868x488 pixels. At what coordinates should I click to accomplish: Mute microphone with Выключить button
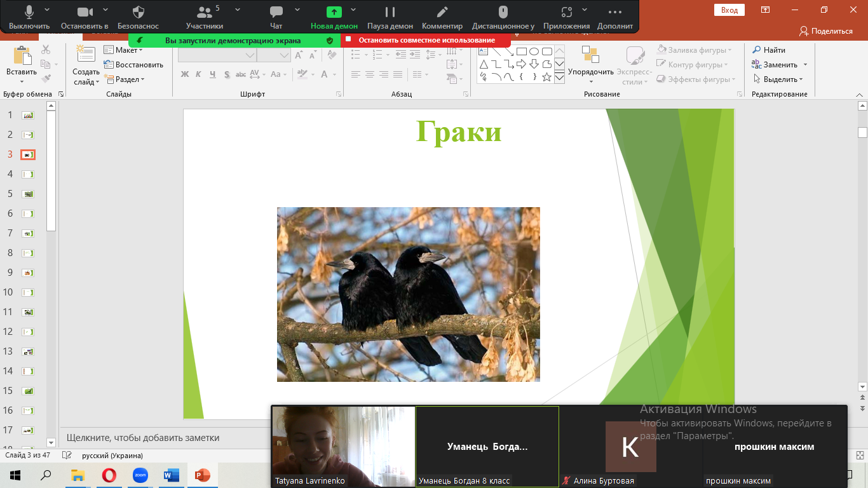pyautogui.click(x=29, y=17)
